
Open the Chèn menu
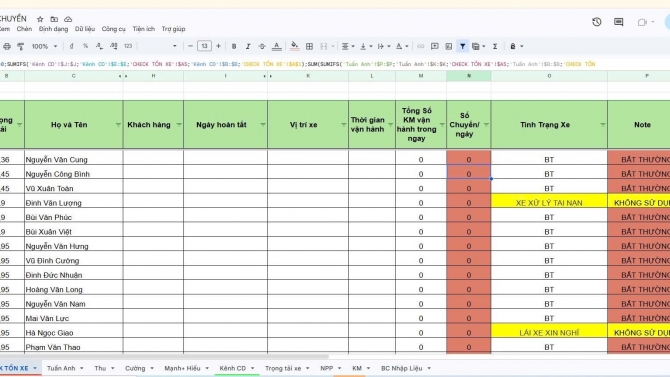tap(24, 29)
